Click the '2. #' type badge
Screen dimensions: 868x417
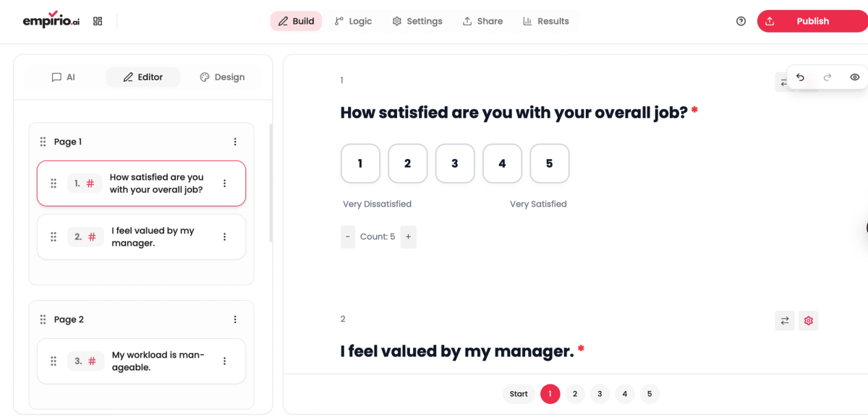coord(85,237)
